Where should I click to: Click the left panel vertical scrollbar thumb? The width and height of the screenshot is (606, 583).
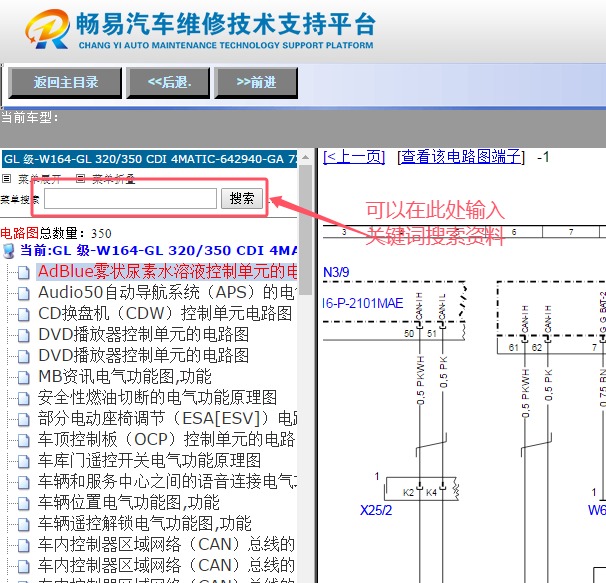point(305,230)
